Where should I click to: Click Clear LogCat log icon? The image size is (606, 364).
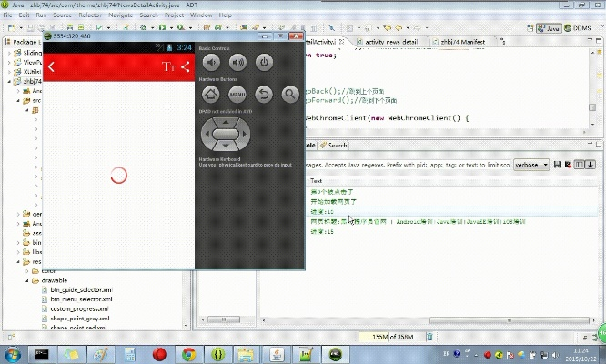568,165
